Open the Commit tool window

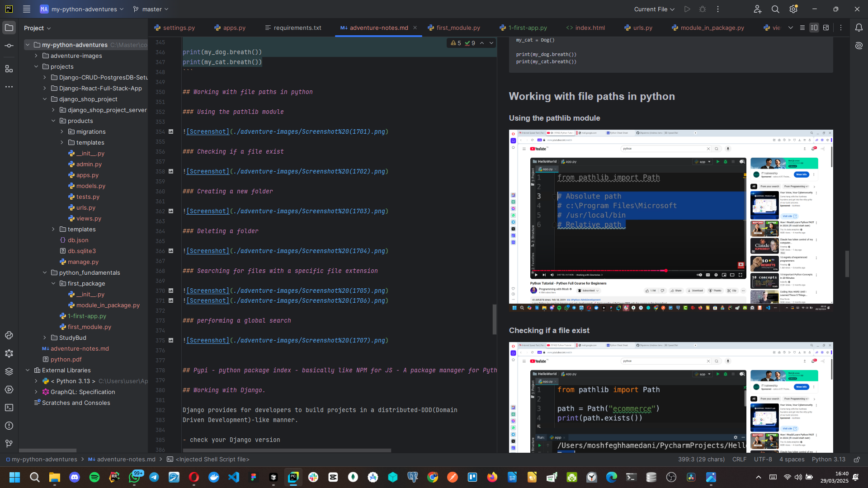pyautogui.click(x=9, y=46)
